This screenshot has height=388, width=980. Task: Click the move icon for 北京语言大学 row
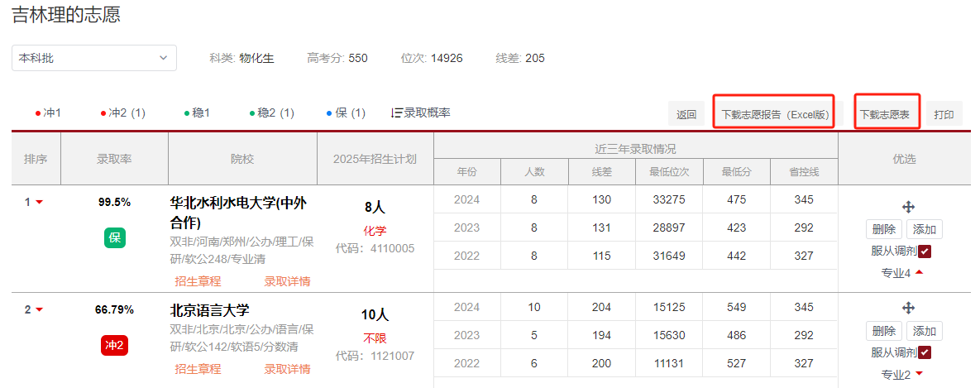908,308
